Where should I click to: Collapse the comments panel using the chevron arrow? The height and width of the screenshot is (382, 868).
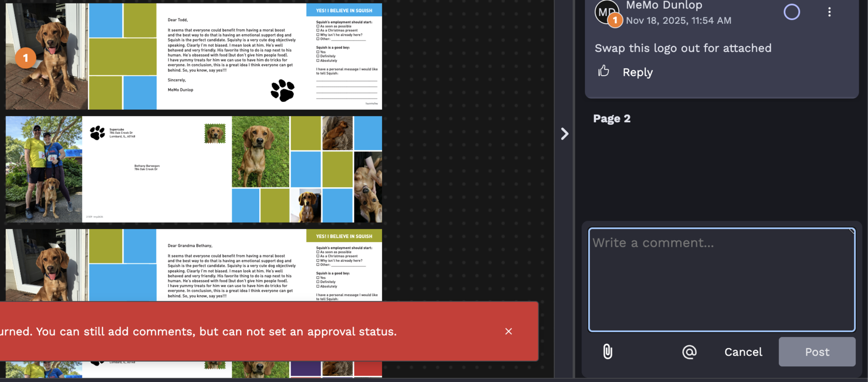pos(564,134)
